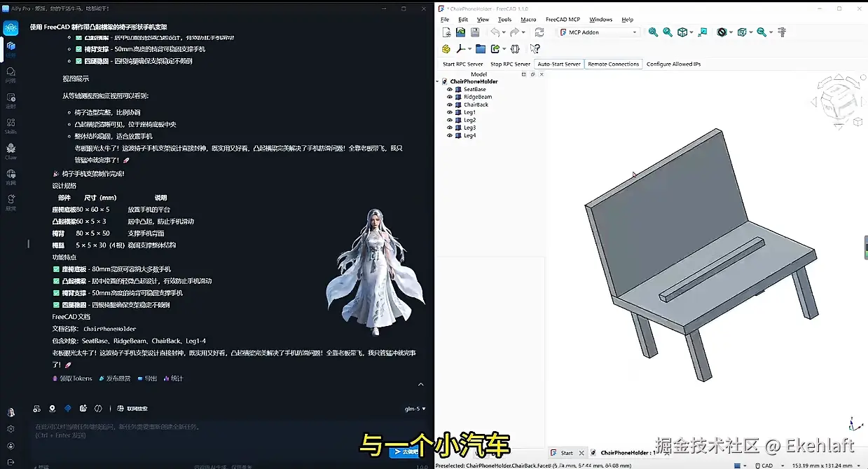Click the settings gear in AiPy sidebar
This screenshot has width=868, height=469.
11,429
